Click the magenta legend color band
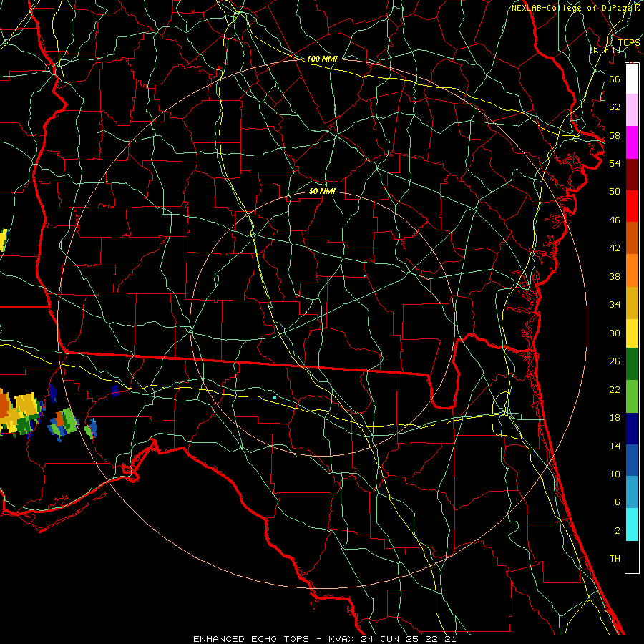This screenshot has width=644, height=644. click(x=632, y=142)
